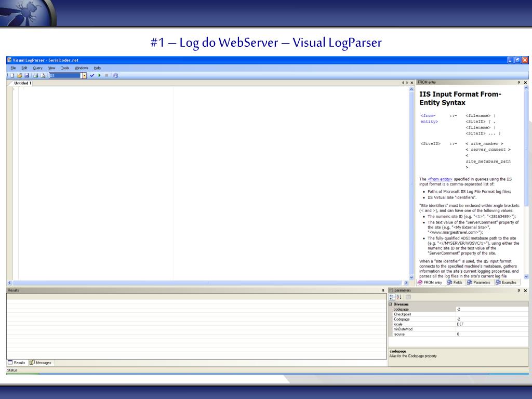Viewport: 532px width, 399px height.
Task: Close the Untitled 1 document with X
Action: 412,83
